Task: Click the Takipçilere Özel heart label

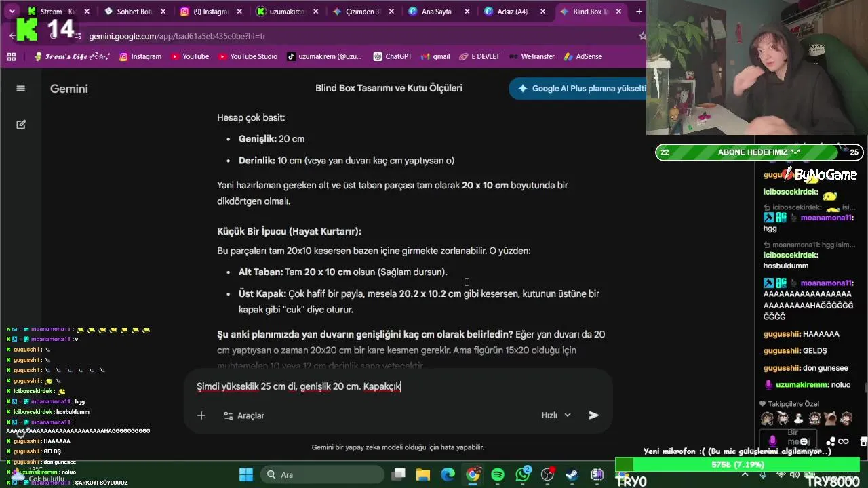Action: coord(789,404)
